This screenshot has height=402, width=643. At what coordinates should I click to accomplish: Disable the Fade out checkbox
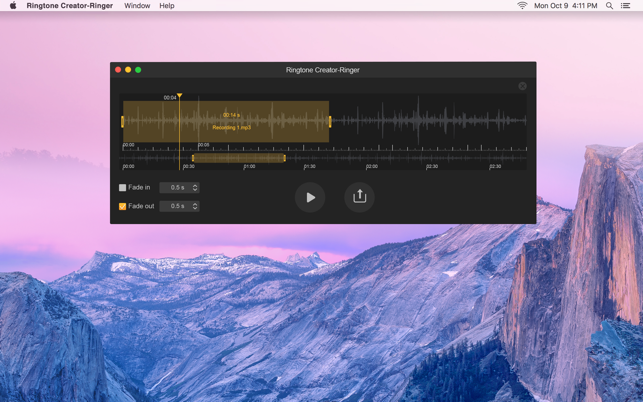pos(123,206)
